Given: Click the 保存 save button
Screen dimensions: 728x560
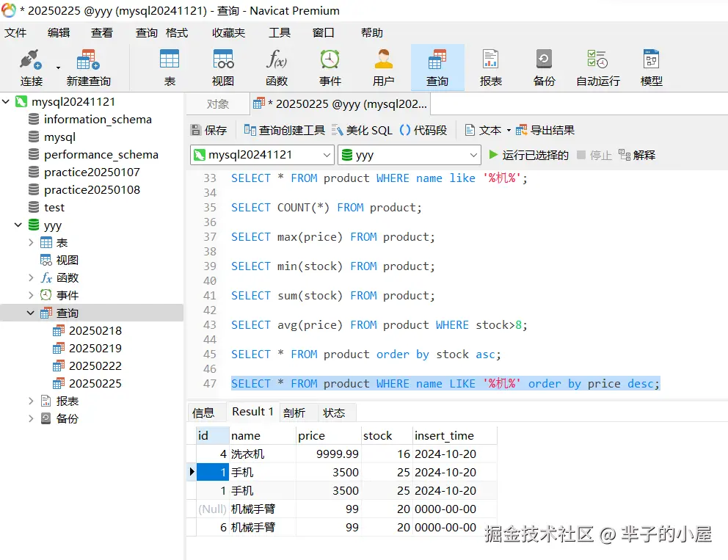Looking at the screenshot, I should tap(209, 130).
